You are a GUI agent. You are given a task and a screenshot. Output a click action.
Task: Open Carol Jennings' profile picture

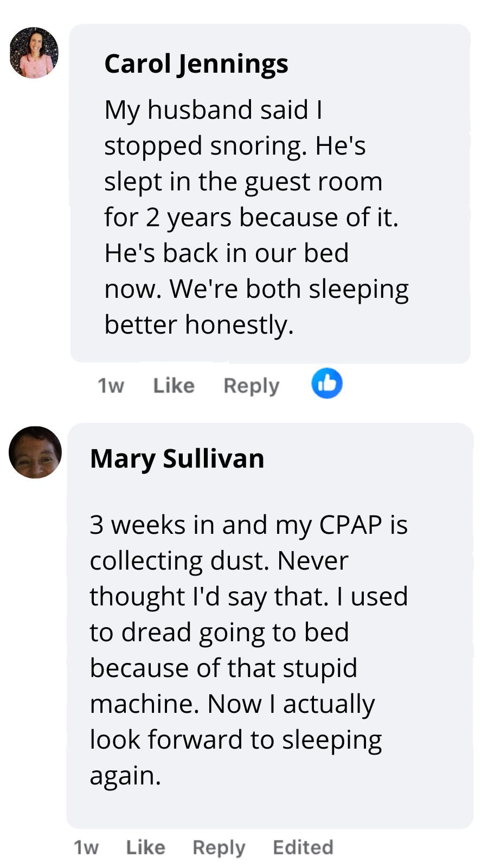[34, 53]
